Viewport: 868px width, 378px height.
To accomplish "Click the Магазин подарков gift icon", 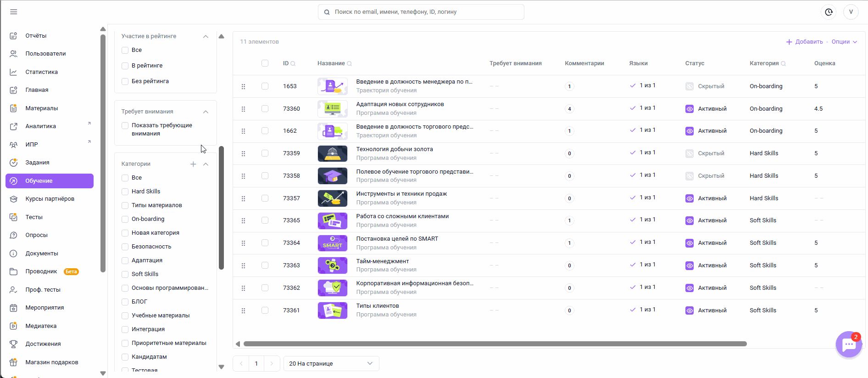I will (14, 362).
